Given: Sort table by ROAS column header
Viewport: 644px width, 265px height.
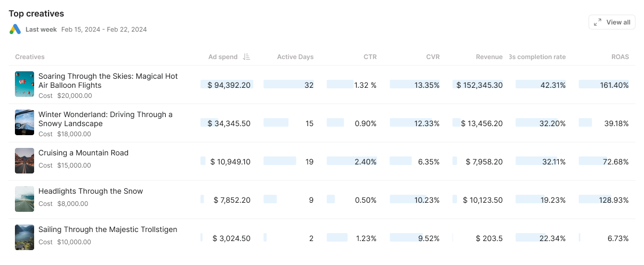Looking at the screenshot, I should tap(620, 57).
